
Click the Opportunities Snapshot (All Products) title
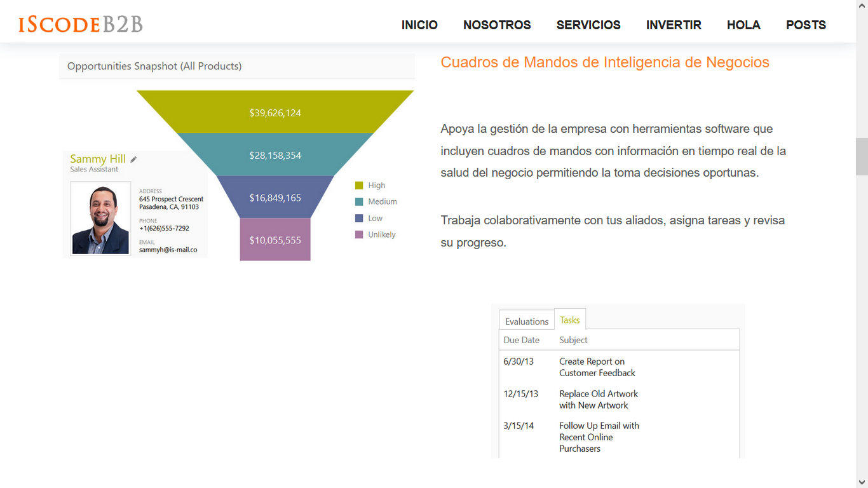pyautogui.click(x=154, y=66)
